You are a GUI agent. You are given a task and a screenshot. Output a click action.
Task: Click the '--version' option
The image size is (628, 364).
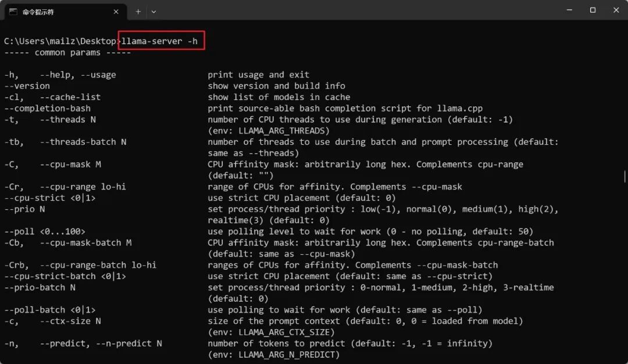click(x=27, y=85)
